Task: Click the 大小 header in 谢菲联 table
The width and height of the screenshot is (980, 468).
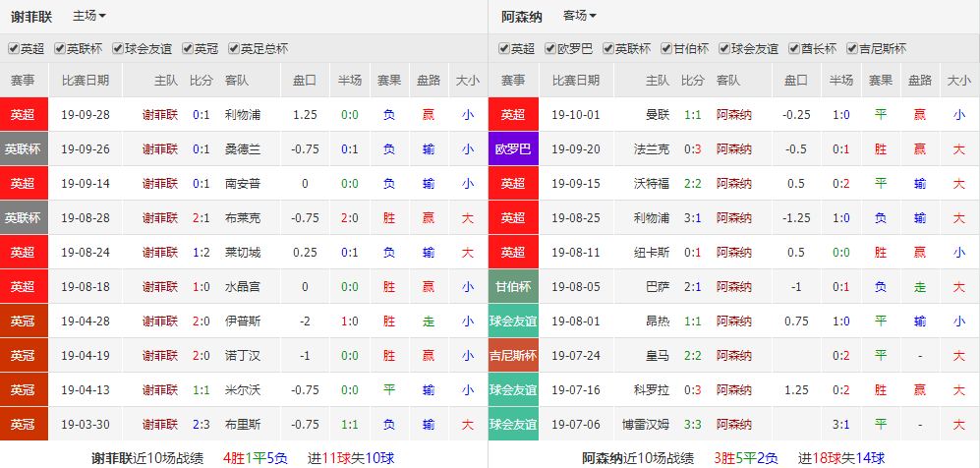Action: coord(468,80)
